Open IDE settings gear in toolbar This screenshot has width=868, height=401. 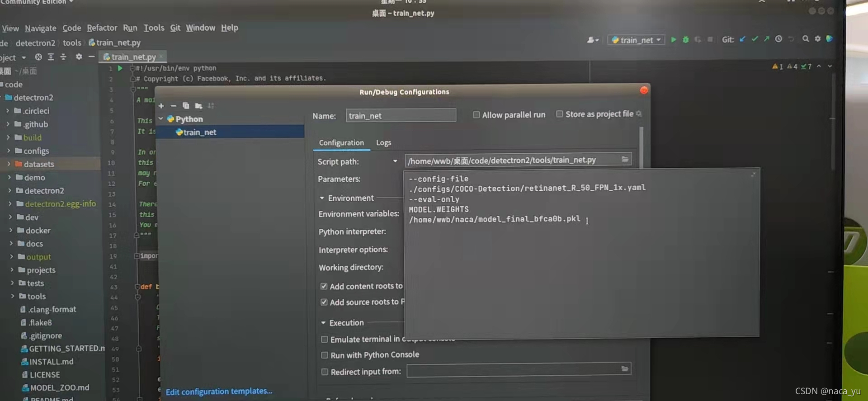818,39
